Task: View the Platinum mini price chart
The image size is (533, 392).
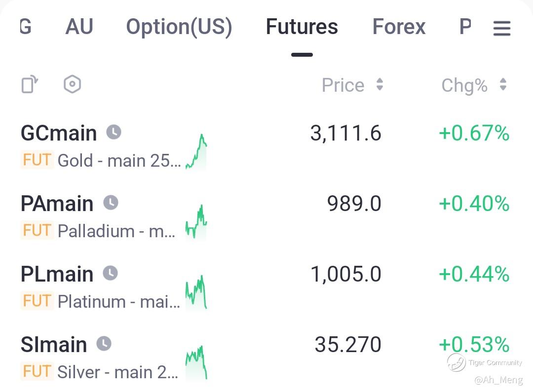Action: (x=196, y=292)
